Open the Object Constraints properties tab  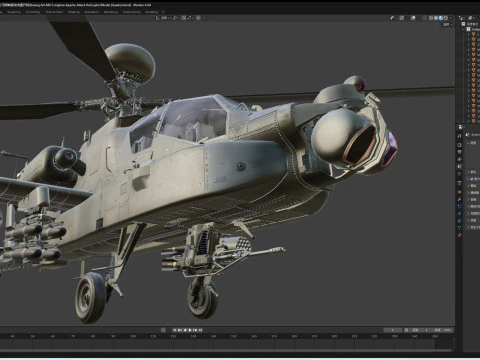click(459, 221)
